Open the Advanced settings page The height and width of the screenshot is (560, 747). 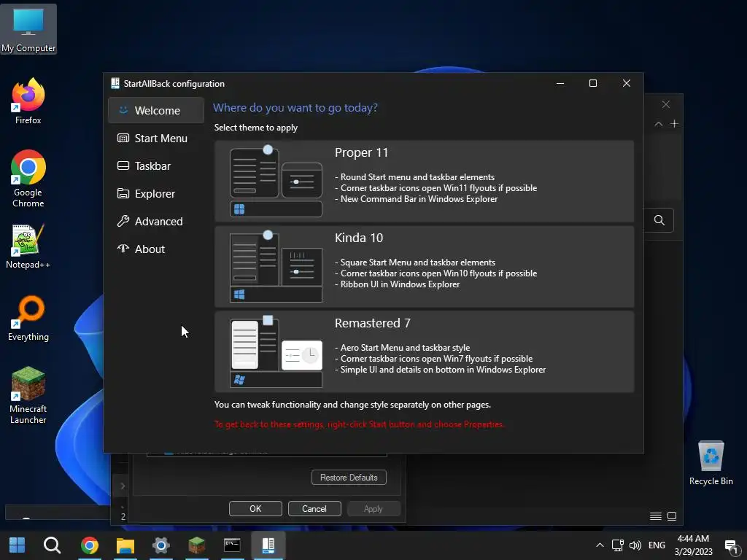[156, 222]
